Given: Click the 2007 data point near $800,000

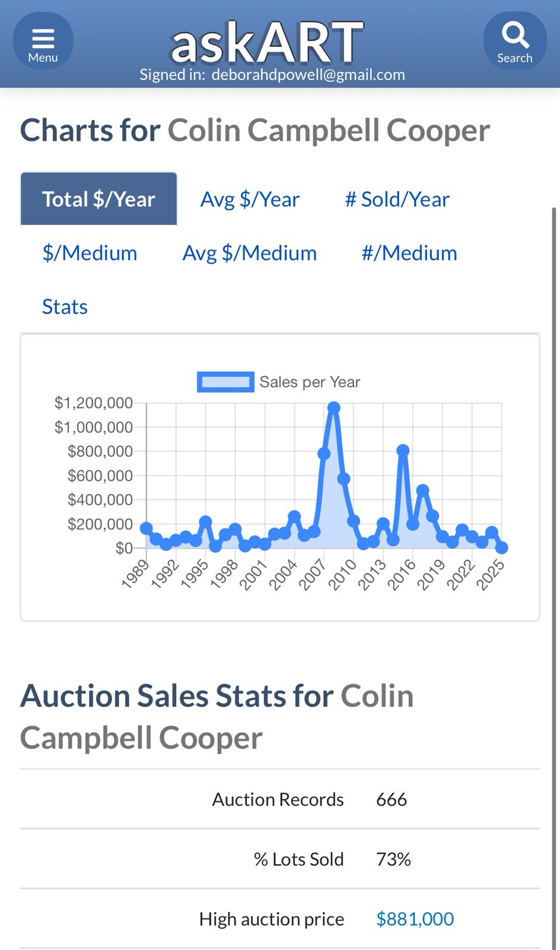Looking at the screenshot, I should [324, 454].
